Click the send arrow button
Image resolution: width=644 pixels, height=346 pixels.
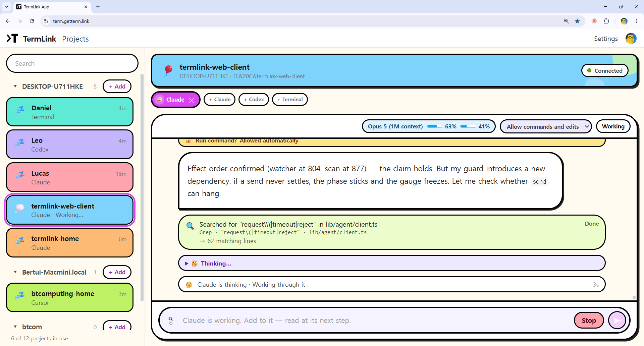coord(617,321)
